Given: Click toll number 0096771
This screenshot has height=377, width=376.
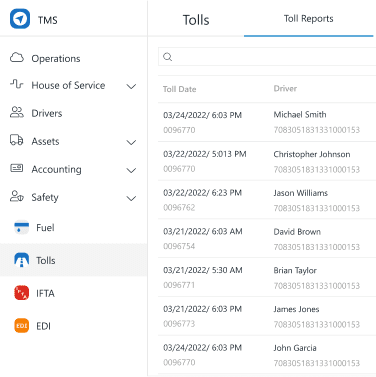Looking at the screenshot, I should tap(179, 285).
